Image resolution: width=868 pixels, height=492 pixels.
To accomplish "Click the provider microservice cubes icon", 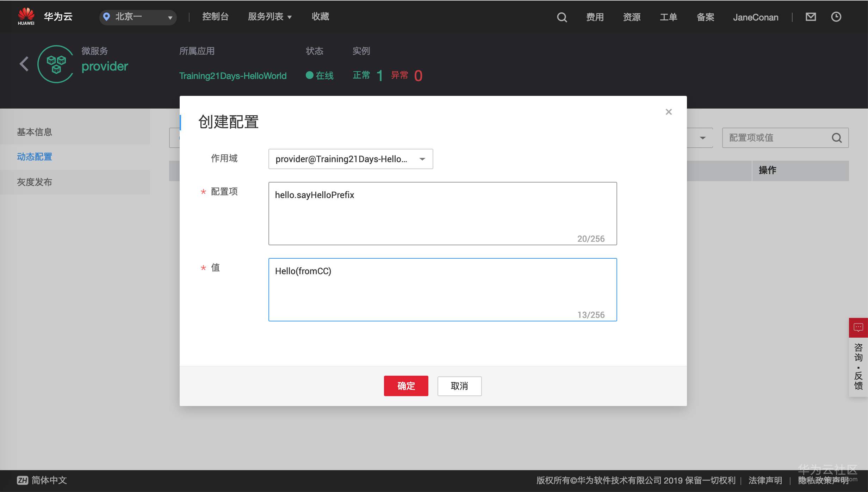I will coord(56,64).
